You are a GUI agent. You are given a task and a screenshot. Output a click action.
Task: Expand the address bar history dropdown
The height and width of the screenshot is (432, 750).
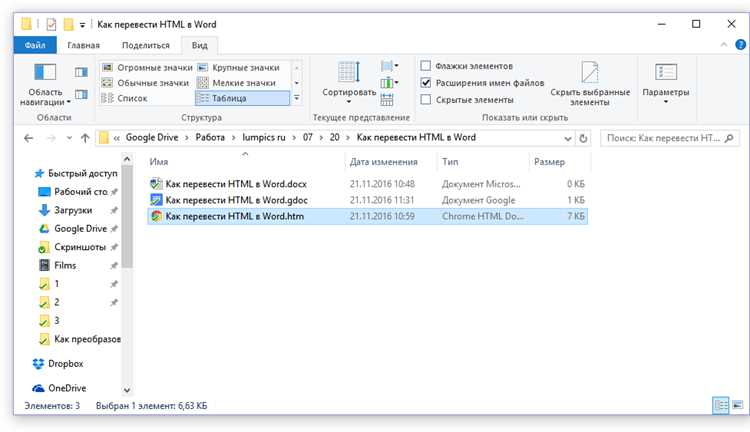click(x=567, y=138)
